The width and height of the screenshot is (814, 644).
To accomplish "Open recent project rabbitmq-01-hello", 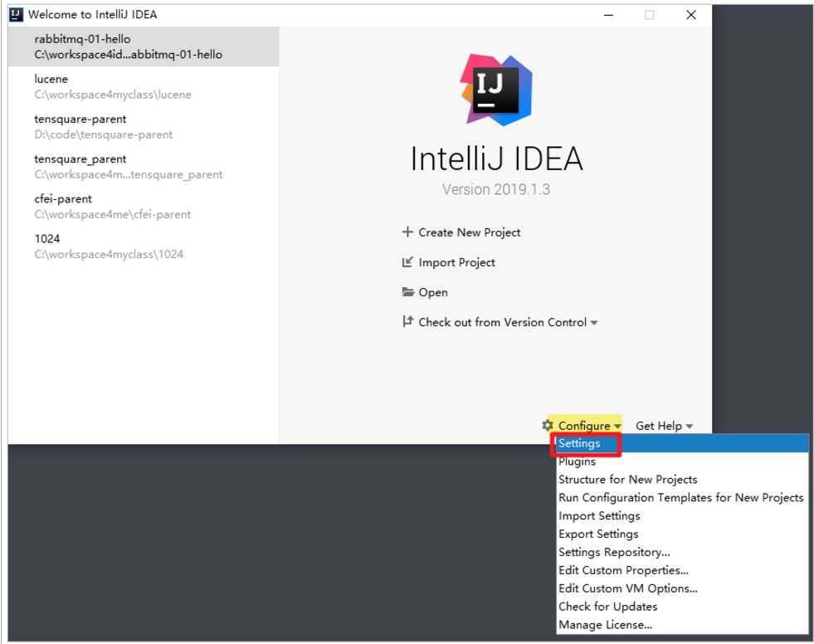I will tap(144, 46).
